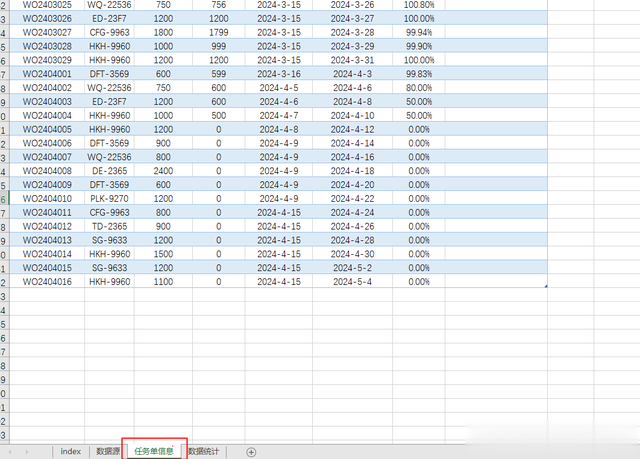The height and width of the screenshot is (459, 640).
Task: Click cell WO2404006
Action: point(47,143)
